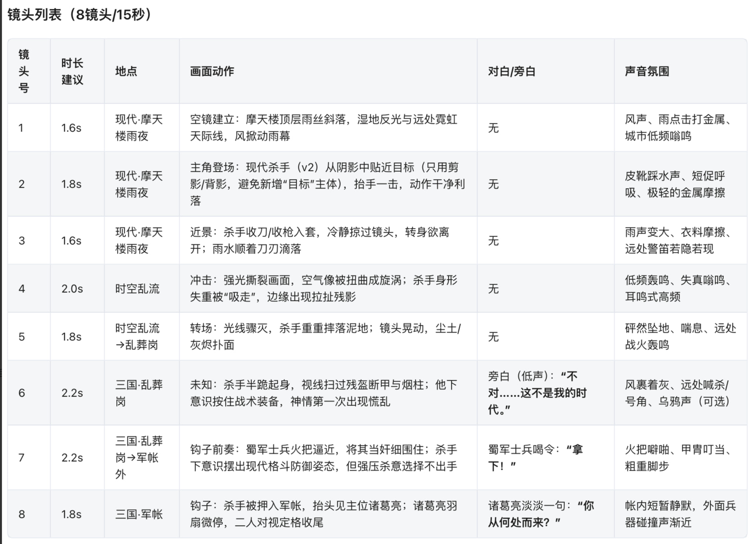Click '时空乱流→乱葬岗' location cell
This screenshot has height=544, width=756.
tap(137, 336)
